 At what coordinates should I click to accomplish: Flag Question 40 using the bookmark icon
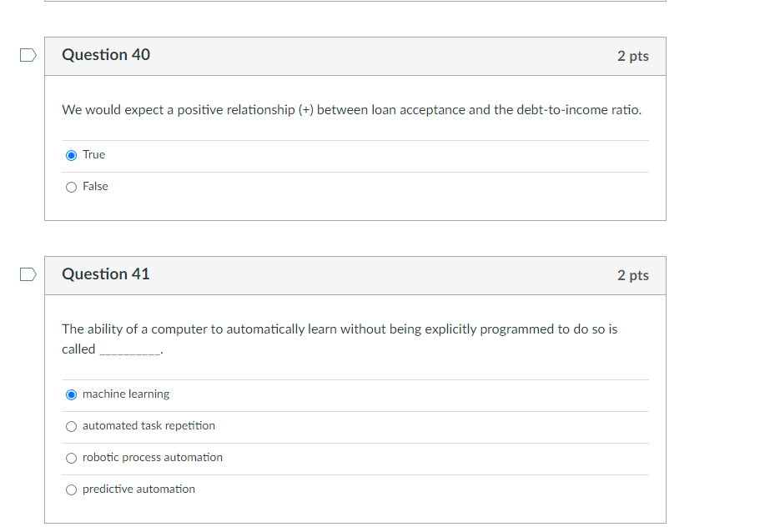28,55
